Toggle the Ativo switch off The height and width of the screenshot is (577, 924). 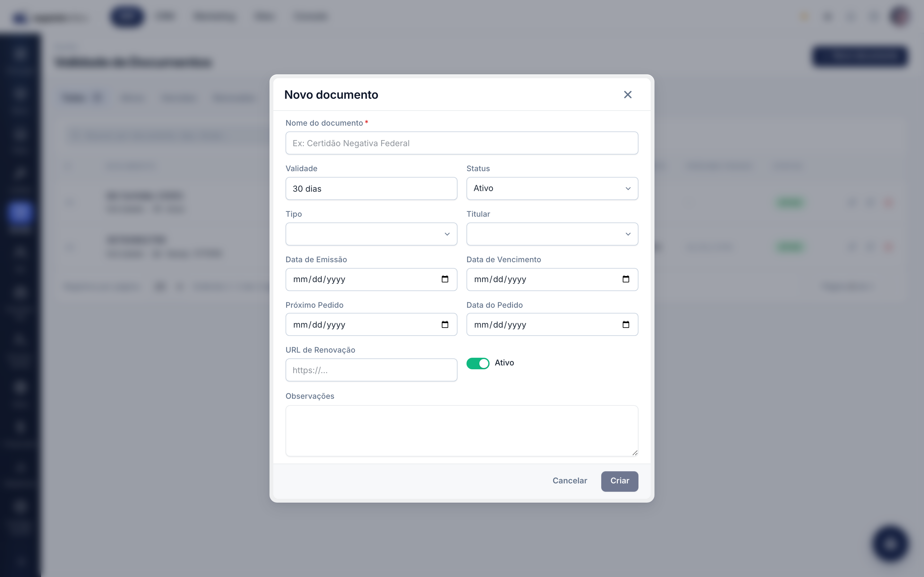(478, 363)
